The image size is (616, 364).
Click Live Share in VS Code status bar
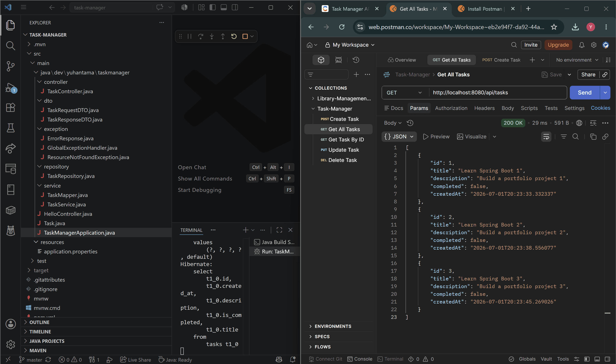(135, 360)
